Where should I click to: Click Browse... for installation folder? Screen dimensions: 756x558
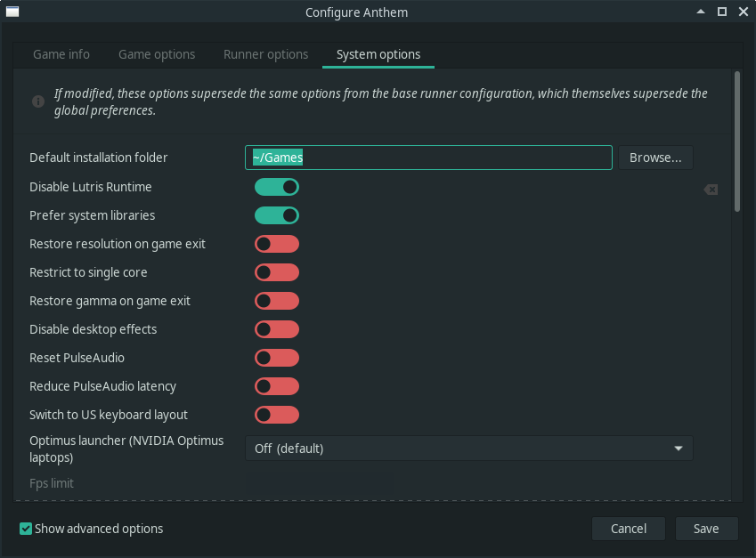(x=655, y=158)
